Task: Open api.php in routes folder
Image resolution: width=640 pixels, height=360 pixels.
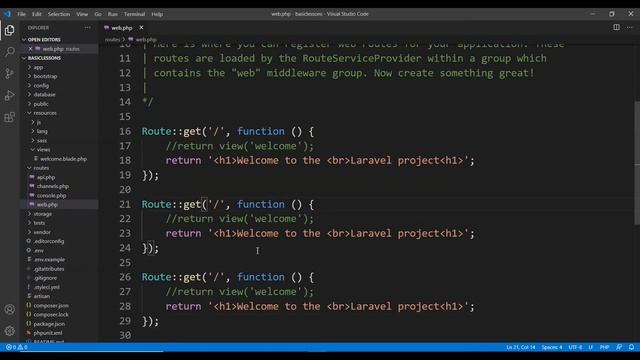Action: click(46, 177)
